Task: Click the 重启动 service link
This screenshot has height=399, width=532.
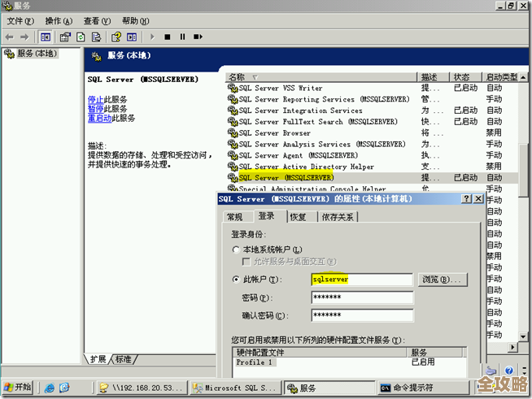Action: click(99, 119)
